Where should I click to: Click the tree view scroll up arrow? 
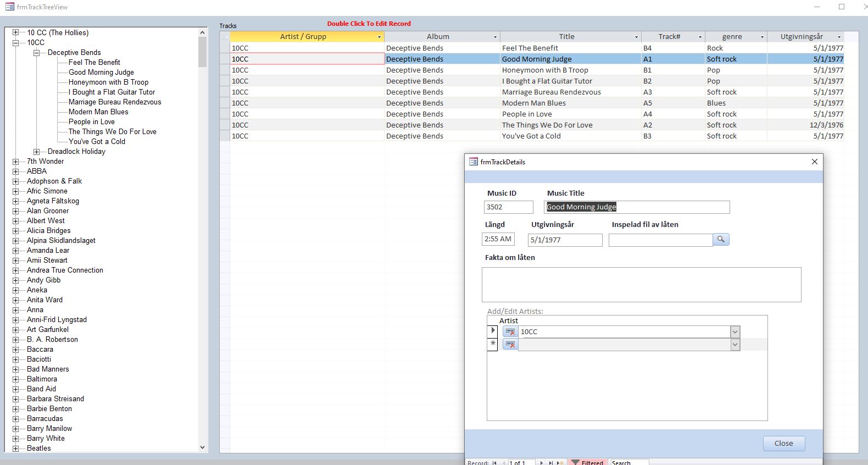pos(202,32)
